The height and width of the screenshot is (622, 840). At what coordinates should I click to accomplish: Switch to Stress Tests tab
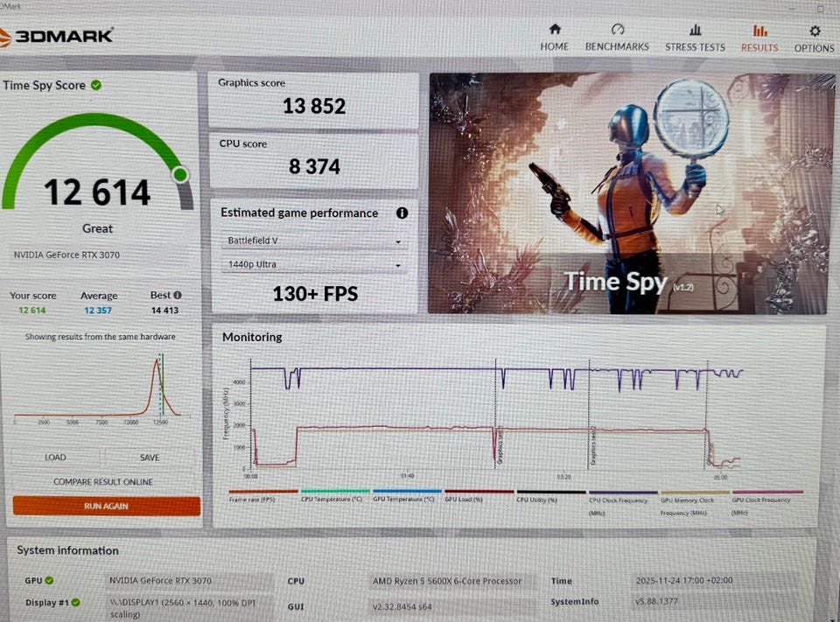pyautogui.click(x=695, y=38)
